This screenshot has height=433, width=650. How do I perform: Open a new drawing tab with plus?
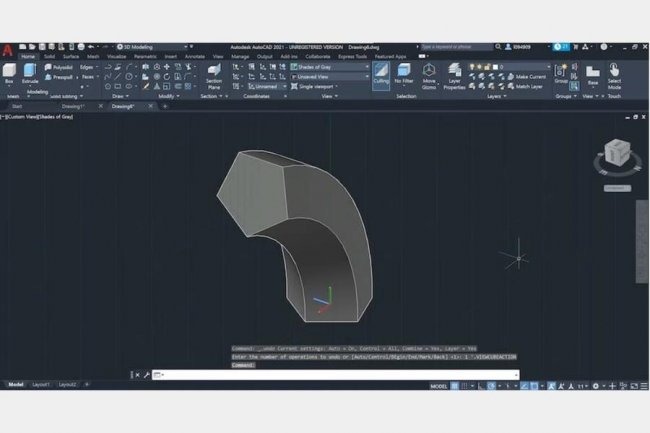click(x=165, y=106)
